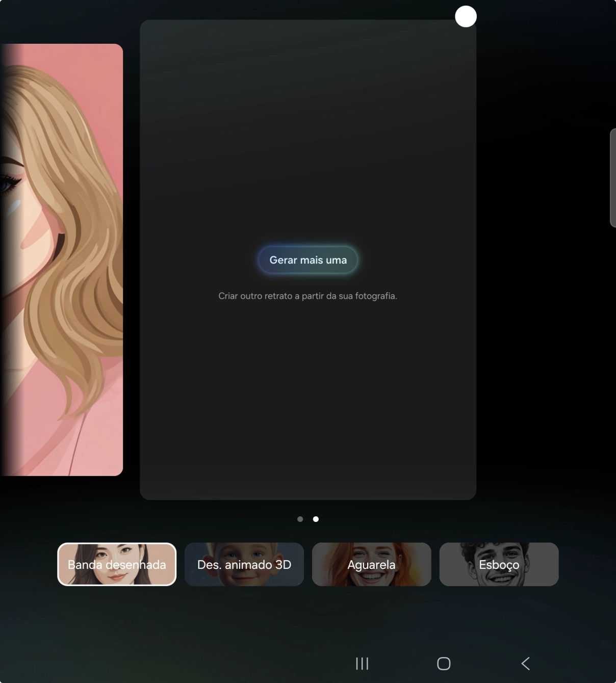Tap the Criar outro retrato caption text

pyautogui.click(x=307, y=296)
